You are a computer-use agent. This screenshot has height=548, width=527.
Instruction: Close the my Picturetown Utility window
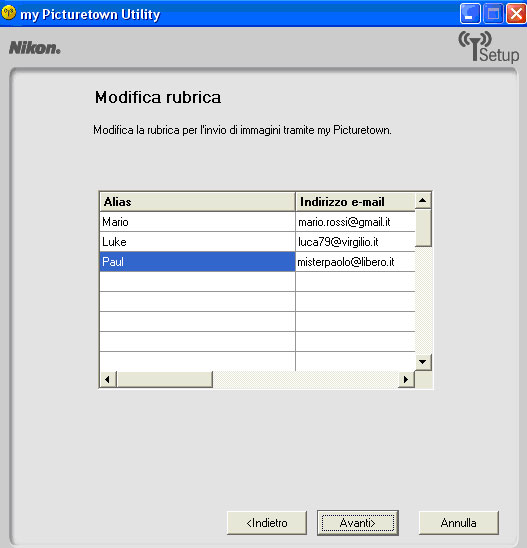(x=516, y=13)
